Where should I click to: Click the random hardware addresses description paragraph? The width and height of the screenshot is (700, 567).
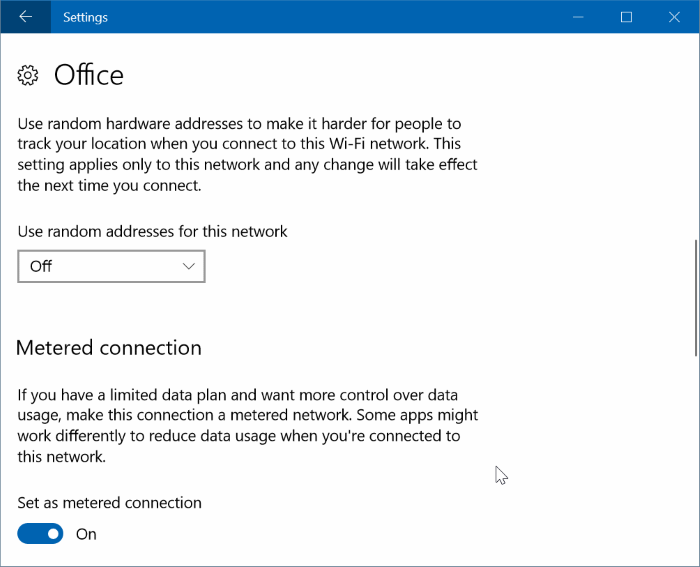247,154
